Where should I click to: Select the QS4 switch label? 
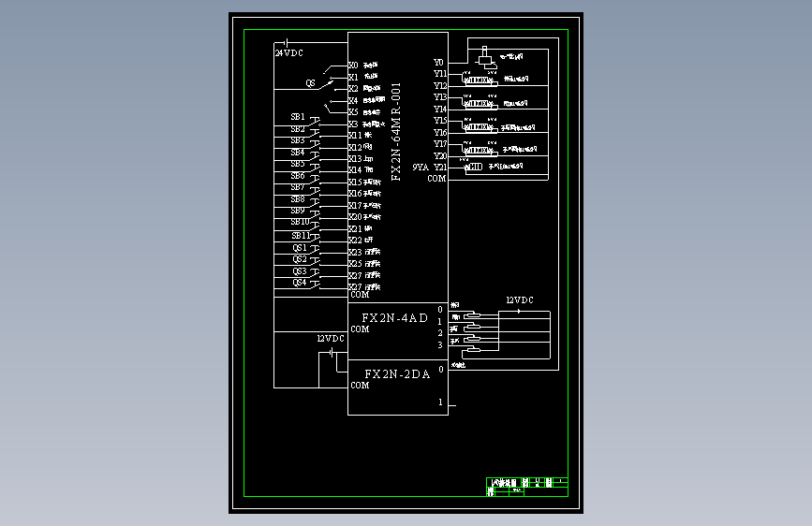[300, 282]
